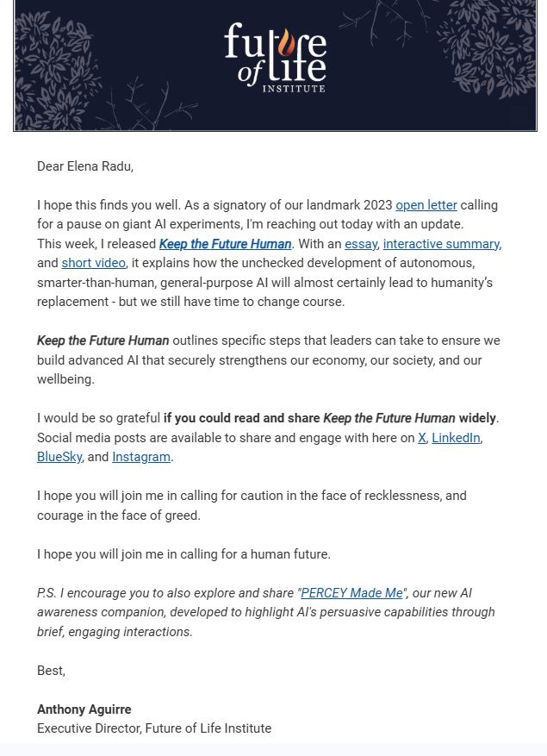Screen dimensions: 547x756
Task: Go to the LinkedIn post link
Action: [x=455, y=438]
